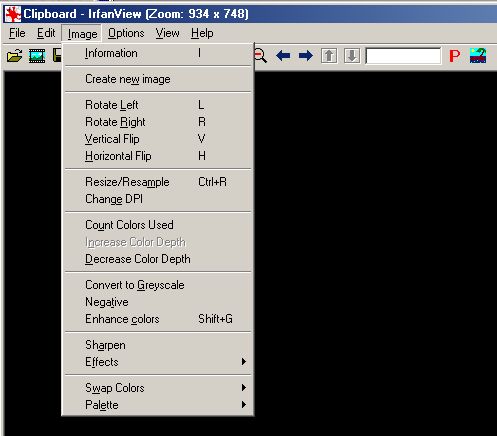
Task: Go to previous image with left arrow
Action: 283,56
